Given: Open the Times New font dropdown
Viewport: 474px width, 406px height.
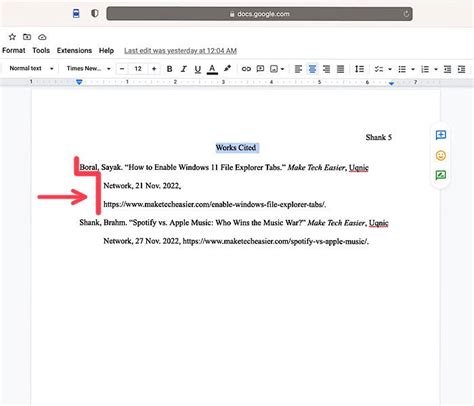Looking at the screenshot, I should click(x=89, y=68).
